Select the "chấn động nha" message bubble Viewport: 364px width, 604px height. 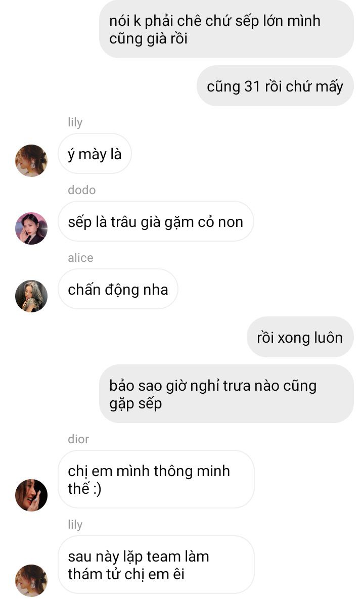click(x=118, y=289)
